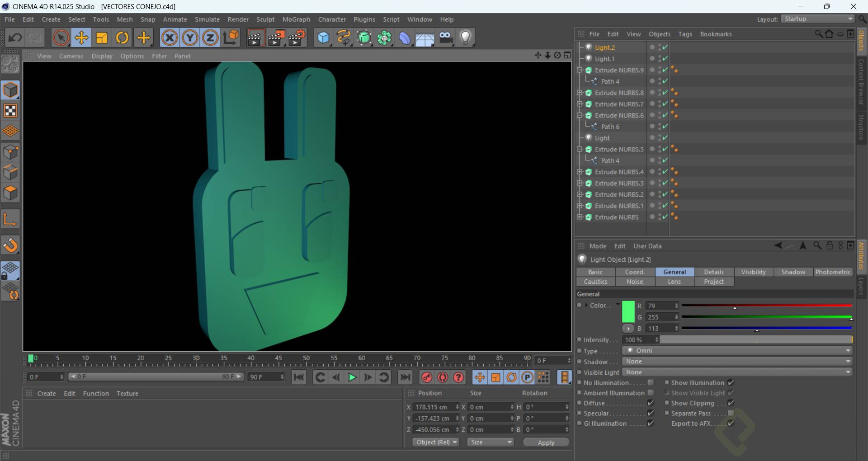Uncheck the Specular checkbox
Image resolution: width=868 pixels, height=461 pixels.
pos(651,413)
